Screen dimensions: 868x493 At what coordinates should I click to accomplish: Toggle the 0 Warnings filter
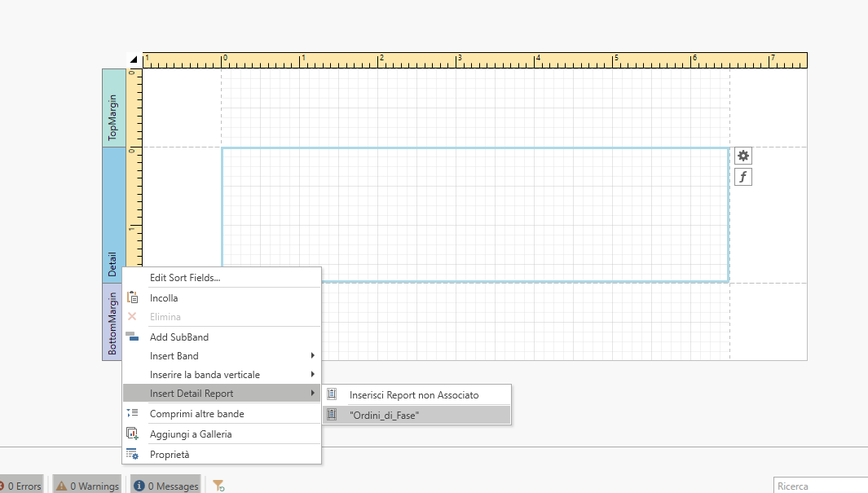pos(87,485)
